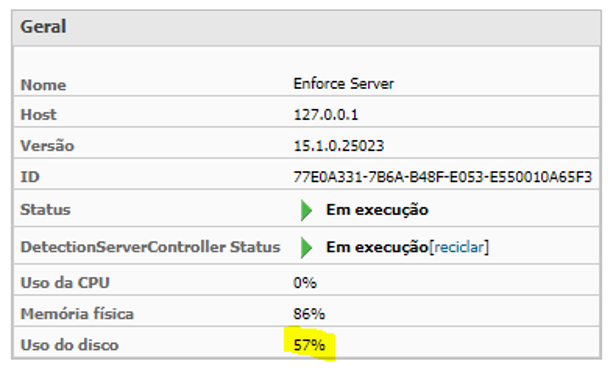612x368 pixels.
Task: Click the reciclar link
Action: tap(459, 247)
